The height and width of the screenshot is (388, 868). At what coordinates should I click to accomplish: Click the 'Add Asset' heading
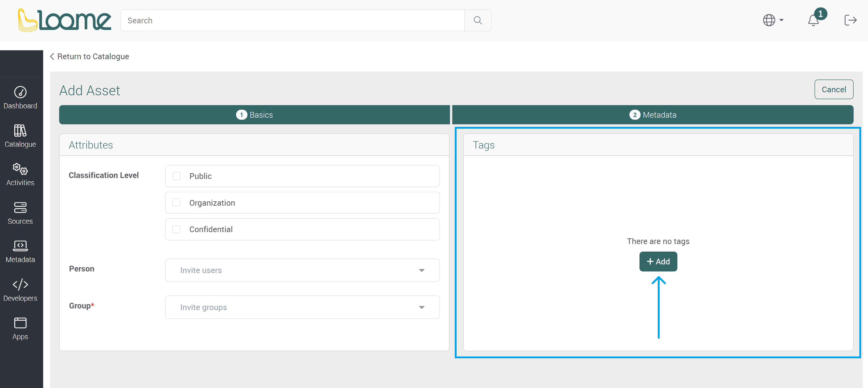point(90,90)
